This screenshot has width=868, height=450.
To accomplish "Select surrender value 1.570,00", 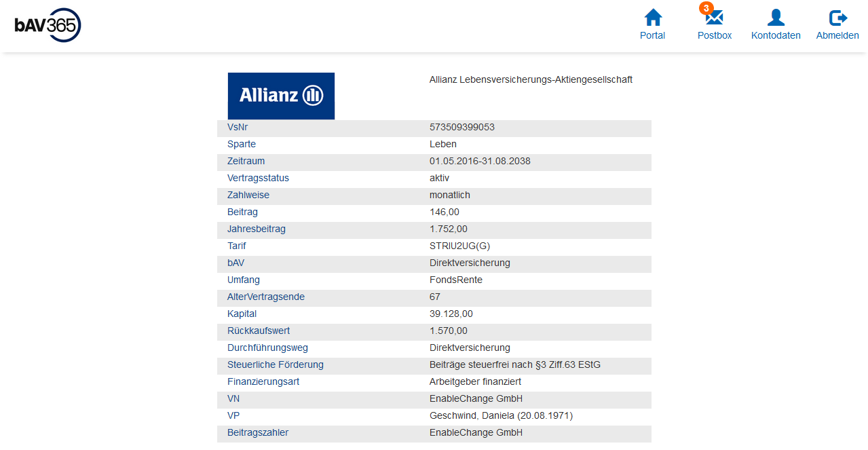I will (449, 331).
